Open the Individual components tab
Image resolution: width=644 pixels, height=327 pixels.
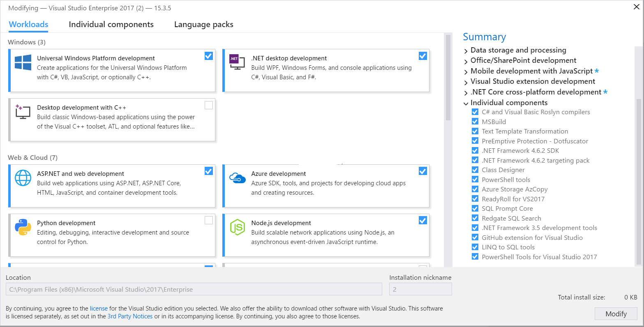pyautogui.click(x=111, y=24)
